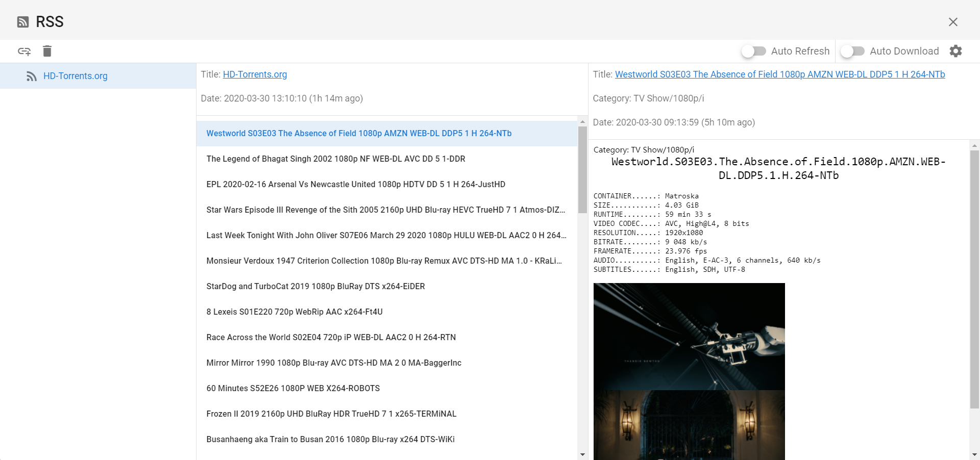Select StarDog and TurboCat 2019 item
Screen dimensions: 980x460
pos(387,287)
